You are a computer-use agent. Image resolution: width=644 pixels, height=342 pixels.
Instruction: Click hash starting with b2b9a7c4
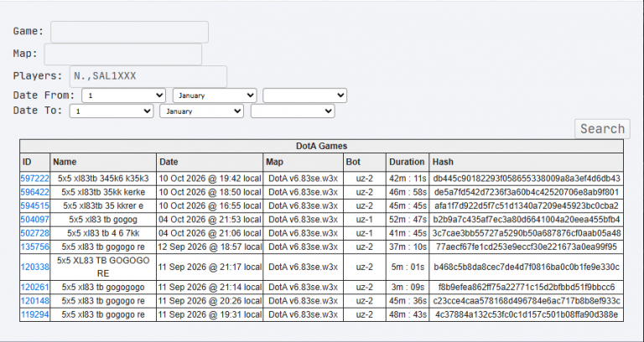[x=527, y=220]
